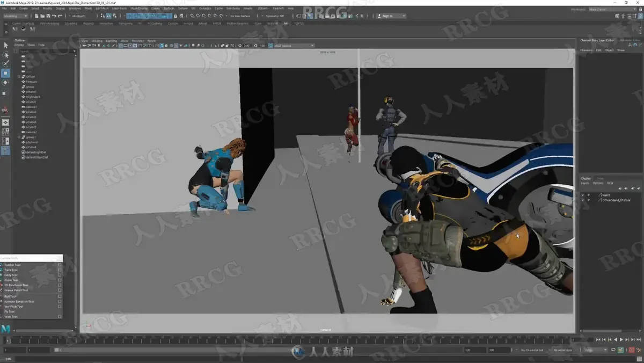This screenshot has width=644, height=363.
Task: Jump to the end of the playback range
Action: coord(639,339)
